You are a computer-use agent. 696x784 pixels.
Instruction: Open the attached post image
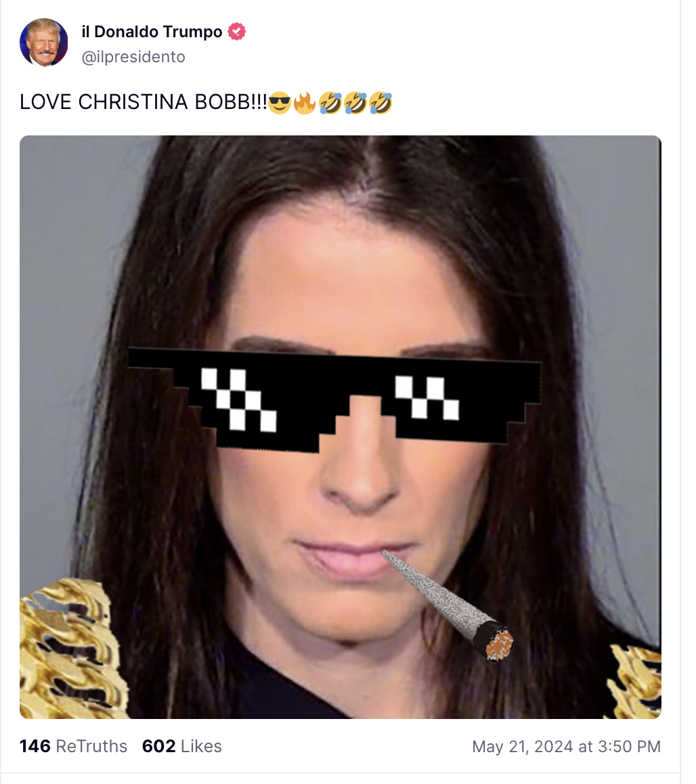pos(341,427)
